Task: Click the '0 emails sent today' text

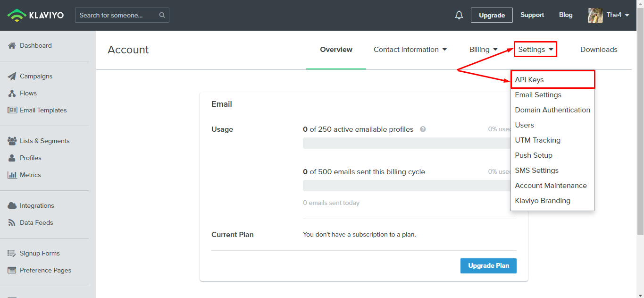Action: 331,203
